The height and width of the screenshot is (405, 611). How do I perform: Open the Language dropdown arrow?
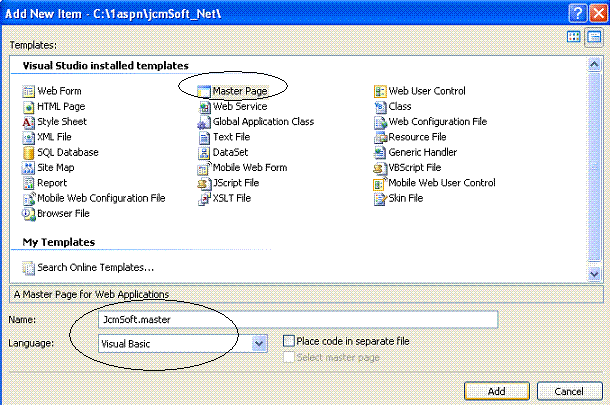[x=259, y=343]
